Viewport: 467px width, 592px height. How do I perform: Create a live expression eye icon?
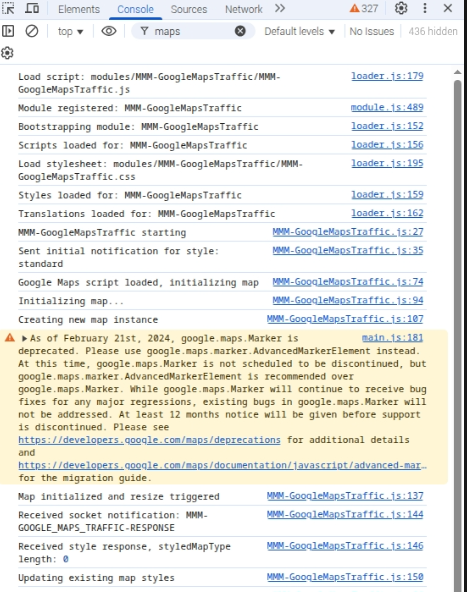click(x=109, y=31)
